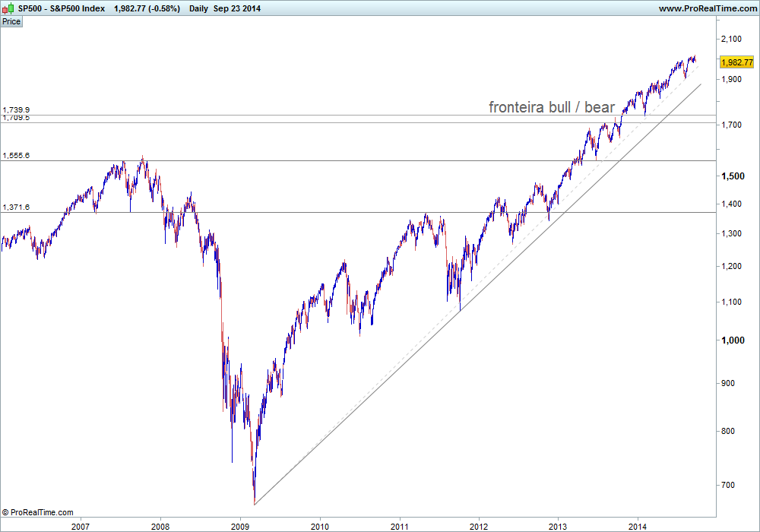Click the 2014 label on time axis
The width and height of the screenshot is (760, 532).
(638, 527)
